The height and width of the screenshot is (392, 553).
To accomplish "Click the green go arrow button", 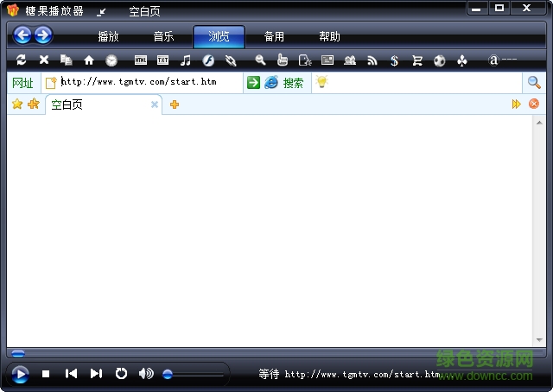I will click(x=253, y=82).
